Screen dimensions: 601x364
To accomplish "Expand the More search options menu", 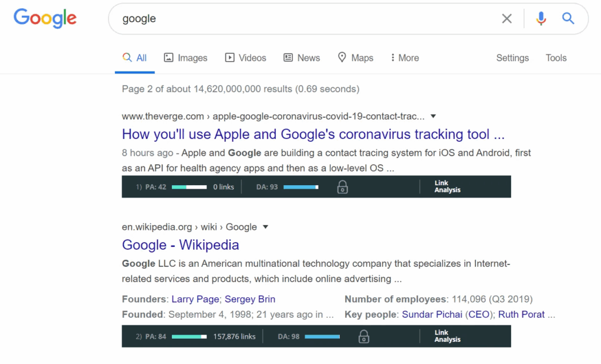I will 405,58.
